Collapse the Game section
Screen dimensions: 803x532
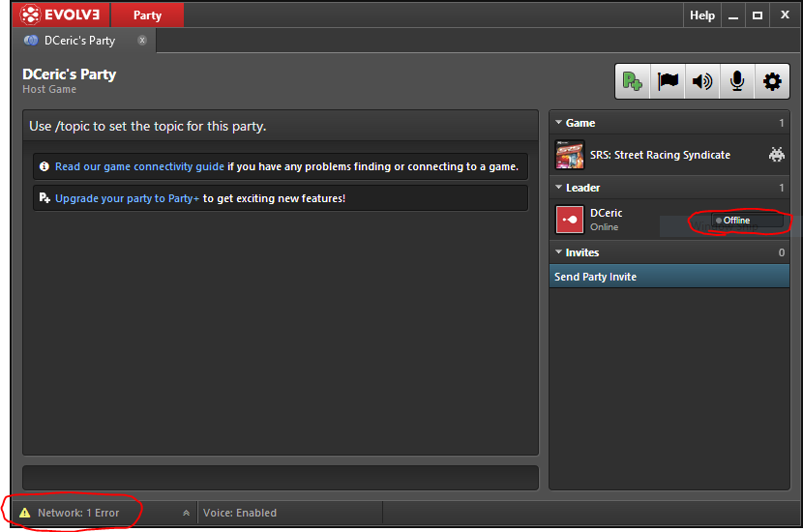tap(559, 123)
